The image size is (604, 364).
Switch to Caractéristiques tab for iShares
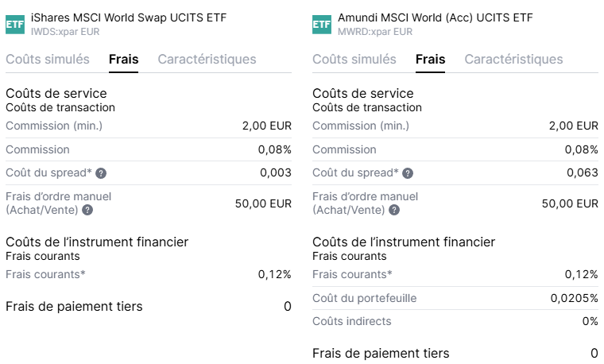pos(207,60)
